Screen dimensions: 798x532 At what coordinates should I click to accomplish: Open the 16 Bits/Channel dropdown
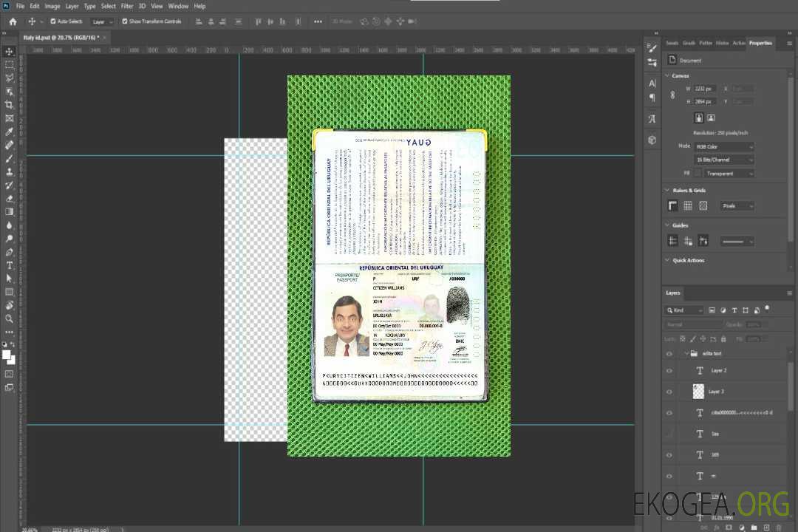click(723, 160)
